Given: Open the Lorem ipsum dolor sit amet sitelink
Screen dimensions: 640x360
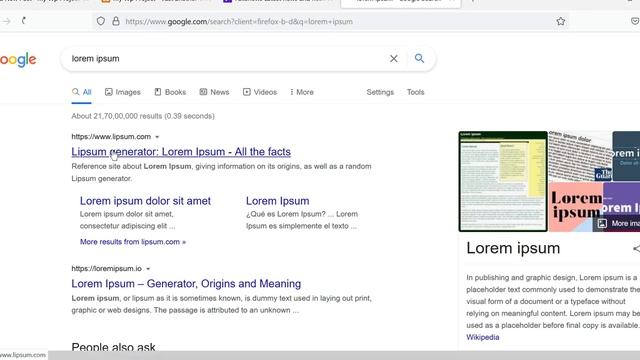Looking at the screenshot, I should point(145,201).
